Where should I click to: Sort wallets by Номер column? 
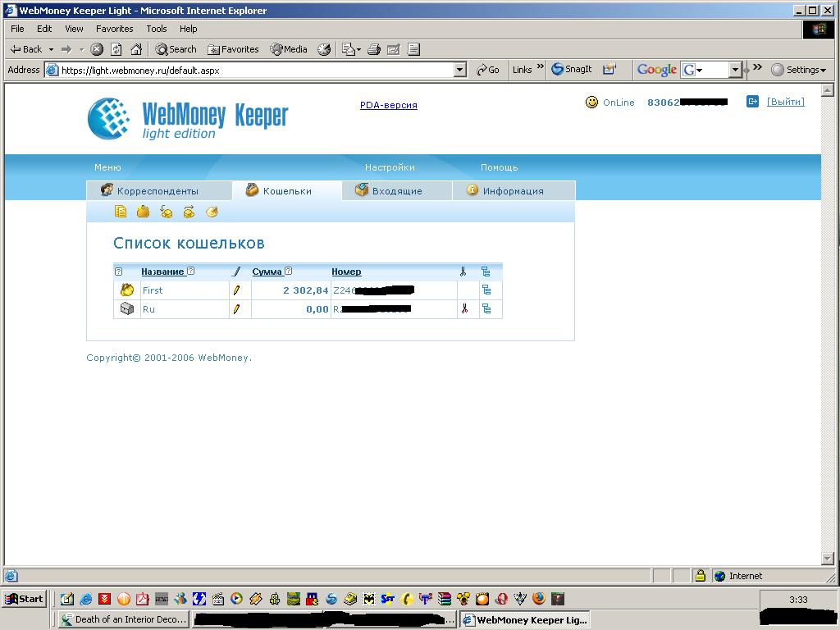pos(346,272)
